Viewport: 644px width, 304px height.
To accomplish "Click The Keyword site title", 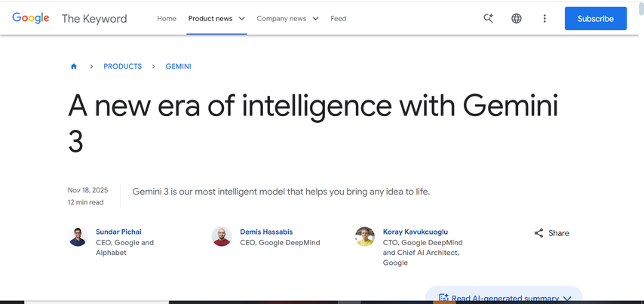I will coord(94,18).
